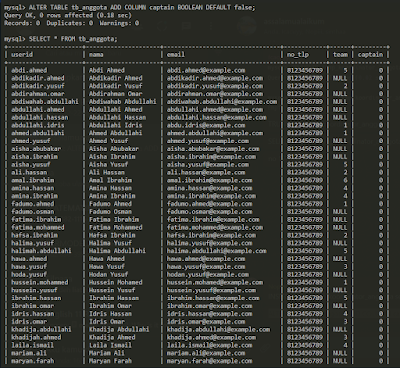400x368 pixels.
Task: Select email 'khadija.abdullahi@example.com'
Action: 218,329
